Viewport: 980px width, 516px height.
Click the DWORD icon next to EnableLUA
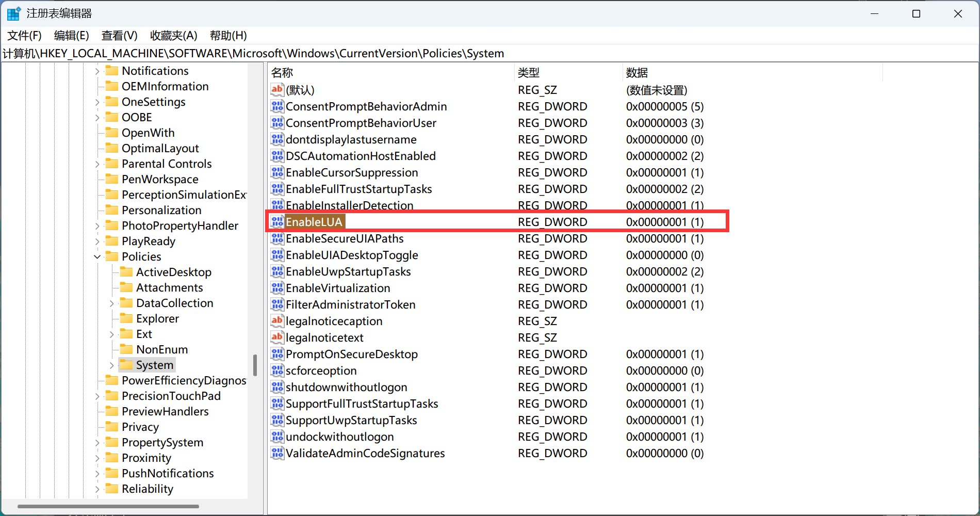pyautogui.click(x=277, y=222)
